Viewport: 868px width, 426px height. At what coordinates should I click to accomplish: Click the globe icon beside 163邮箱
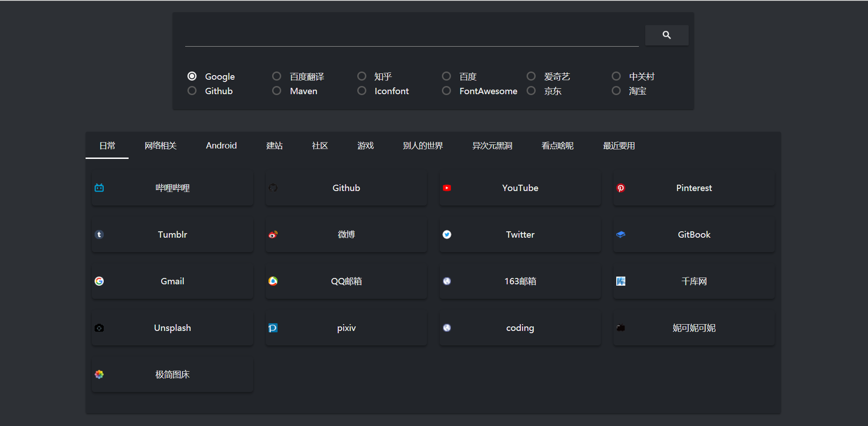(447, 281)
